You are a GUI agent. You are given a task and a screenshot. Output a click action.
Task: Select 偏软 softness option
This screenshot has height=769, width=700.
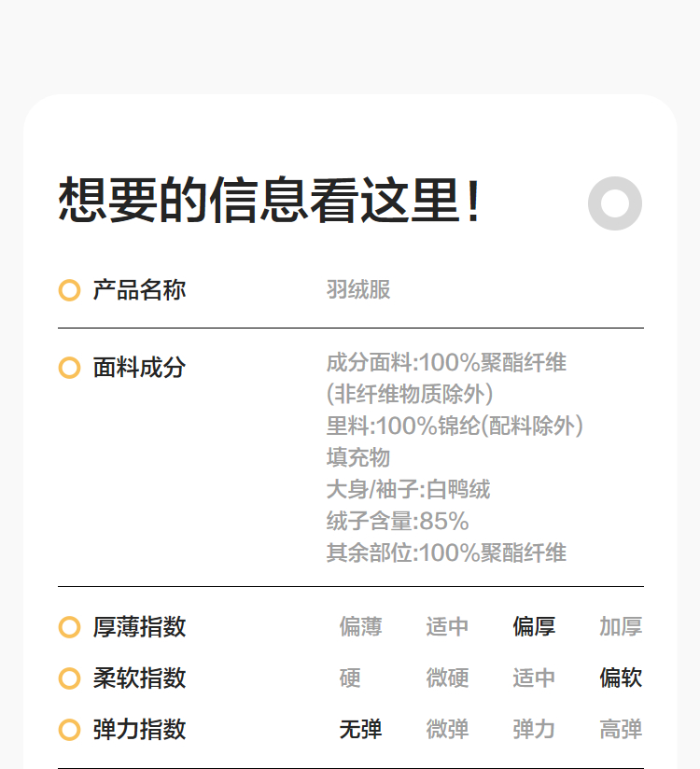click(x=621, y=678)
